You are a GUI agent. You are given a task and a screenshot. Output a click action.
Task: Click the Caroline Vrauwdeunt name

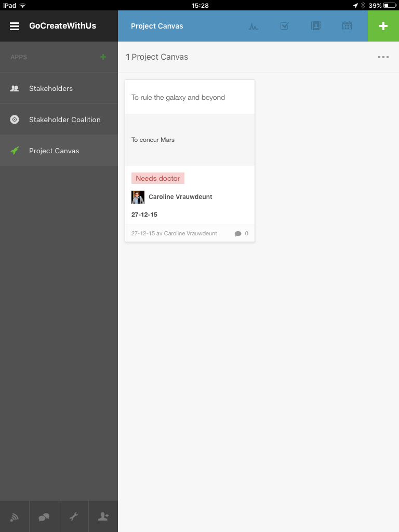[x=180, y=197]
